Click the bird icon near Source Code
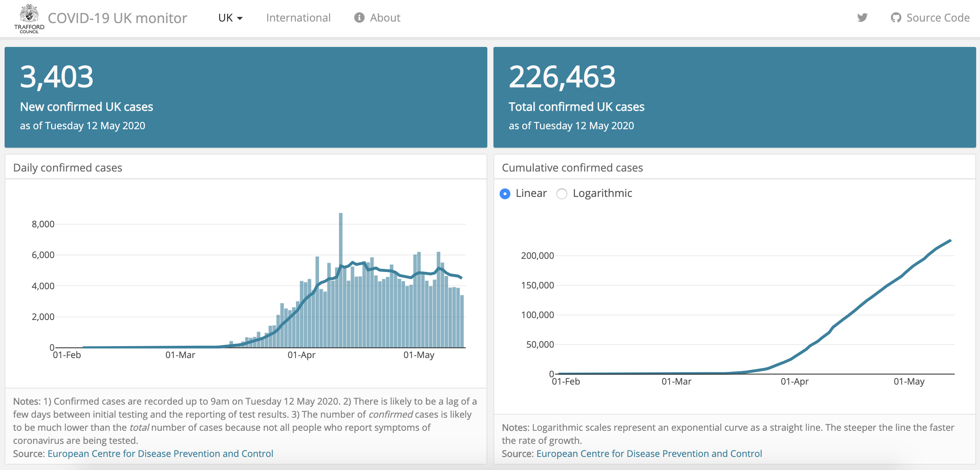This screenshot has width=980, height=470. click(x=862, y=18)
